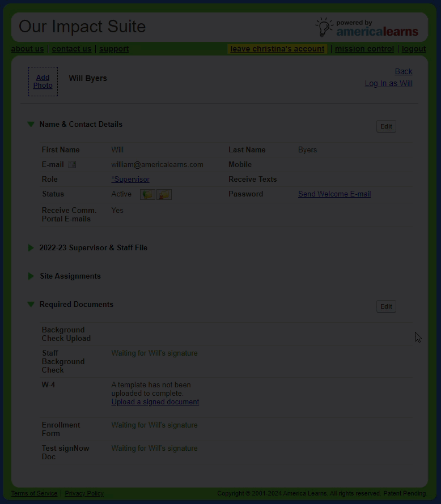Click the Send Welcome E-mail link
Image resolution: width=441 pixels, height=504 pixels.
[334, 194]
